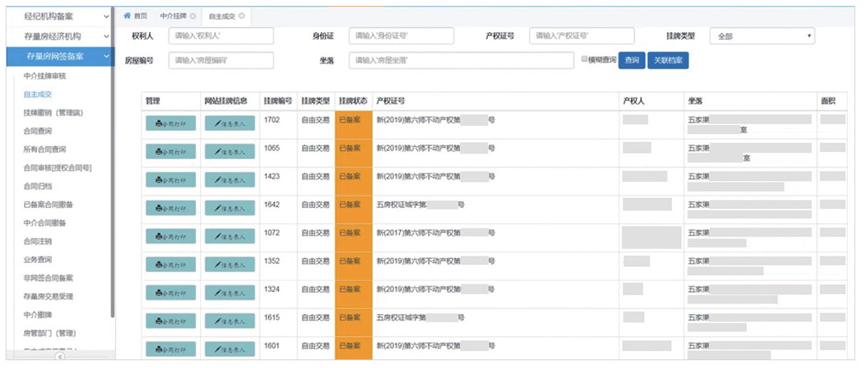868x368 pixels.
Task: Open 已备案合同撤备 in the sidebar
Action: click(x=48, y=205)
